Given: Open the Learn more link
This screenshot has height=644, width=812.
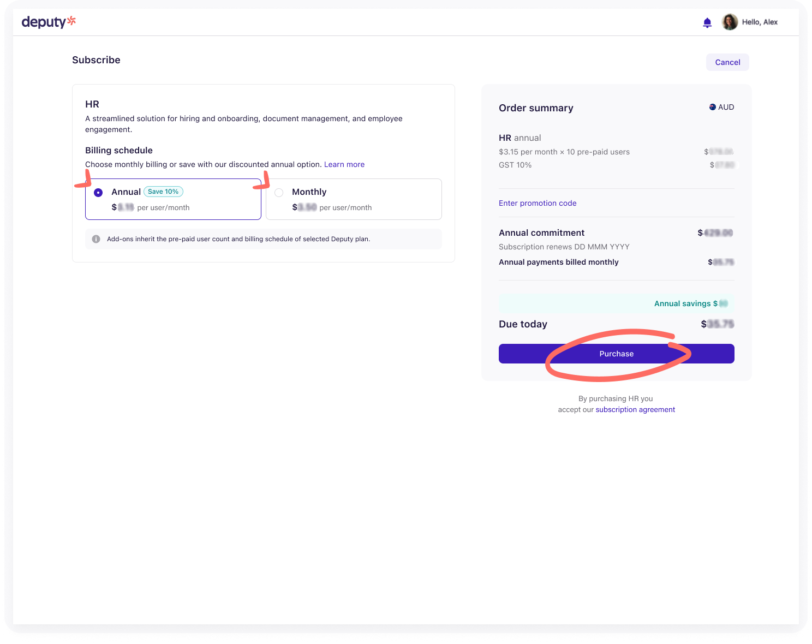Looking at the screenshot, I should pos(344,164).
